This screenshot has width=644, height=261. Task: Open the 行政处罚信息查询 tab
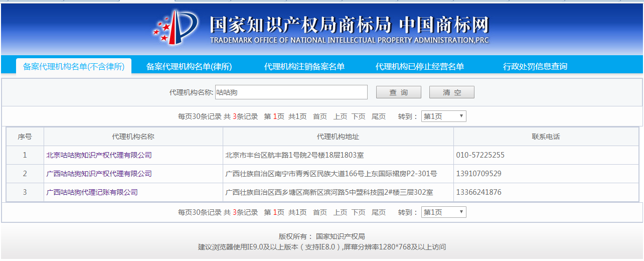(535, 66)
